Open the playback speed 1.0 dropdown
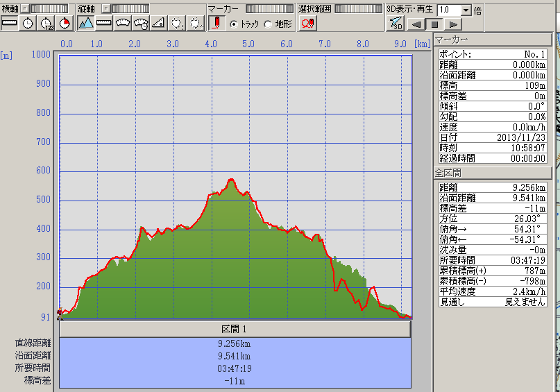 coord(466,10)
